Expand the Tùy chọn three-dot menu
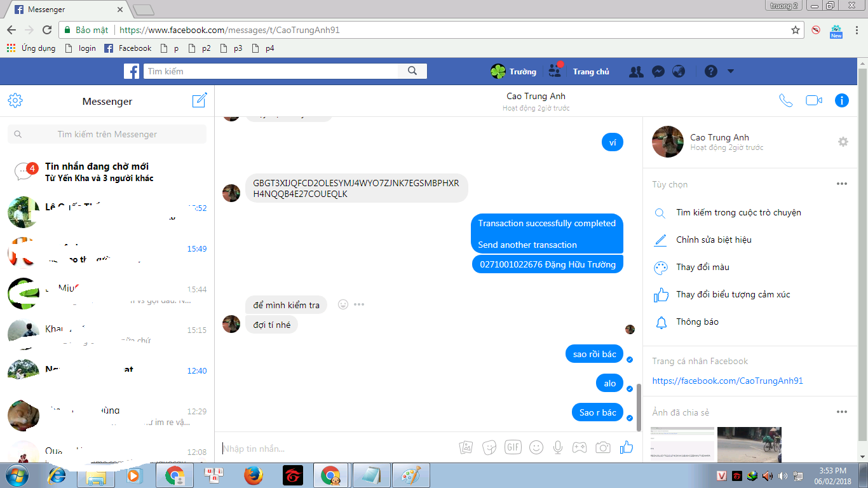The height and width of the screenshot is (488, 868). (842, 184)
